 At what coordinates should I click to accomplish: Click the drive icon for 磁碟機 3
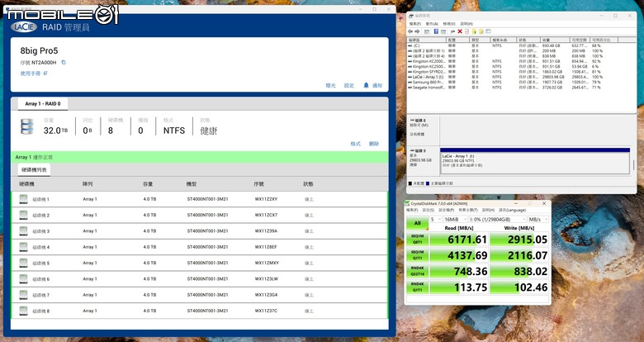click(x=23, y=231)
